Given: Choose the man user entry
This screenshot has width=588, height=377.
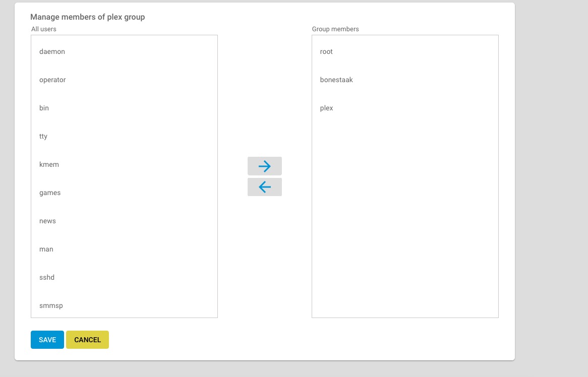Looking at the screenshot, I should pos(124,249).
